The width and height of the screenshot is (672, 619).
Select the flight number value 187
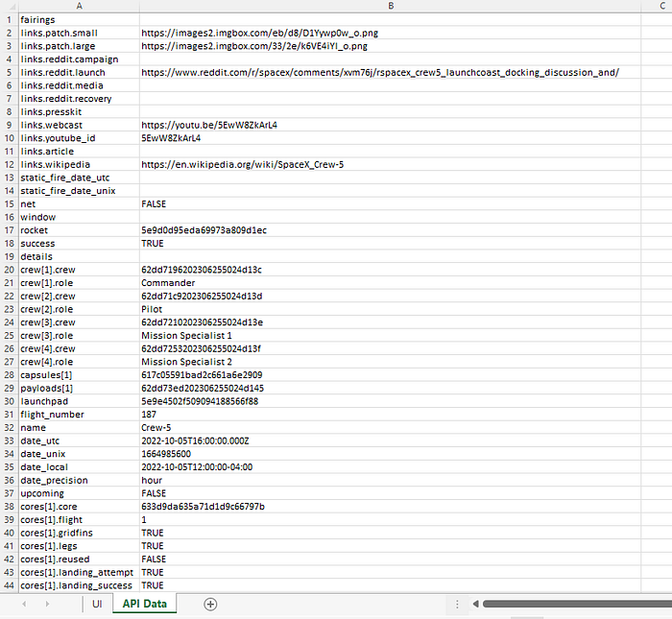pos(391,415)
